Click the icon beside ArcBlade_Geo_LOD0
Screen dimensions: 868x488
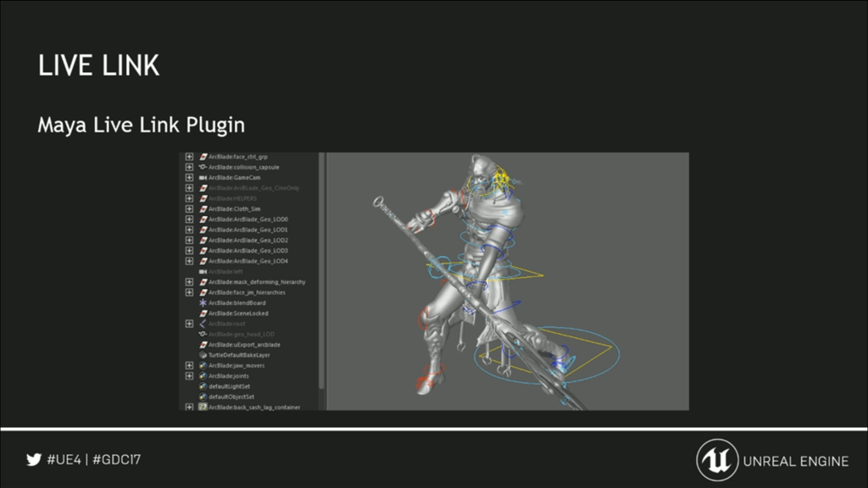tap(203, 219)
